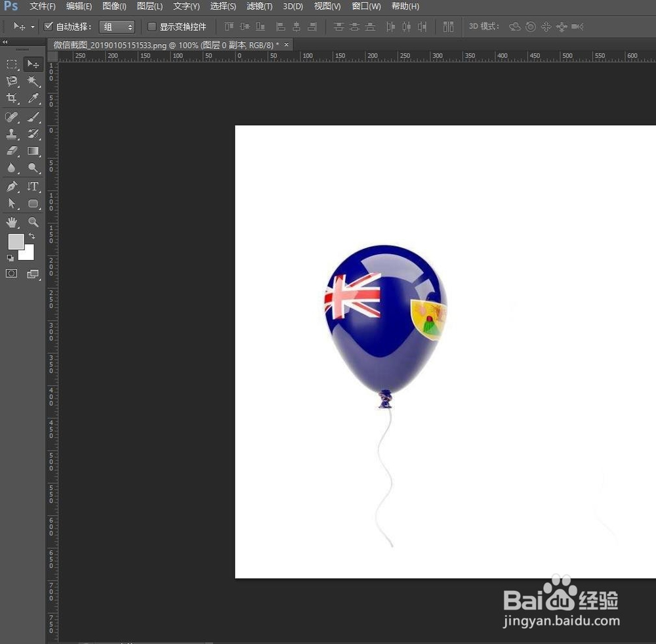Swap foreground and background colors
656x644 pixels.
tap(31, 236)
